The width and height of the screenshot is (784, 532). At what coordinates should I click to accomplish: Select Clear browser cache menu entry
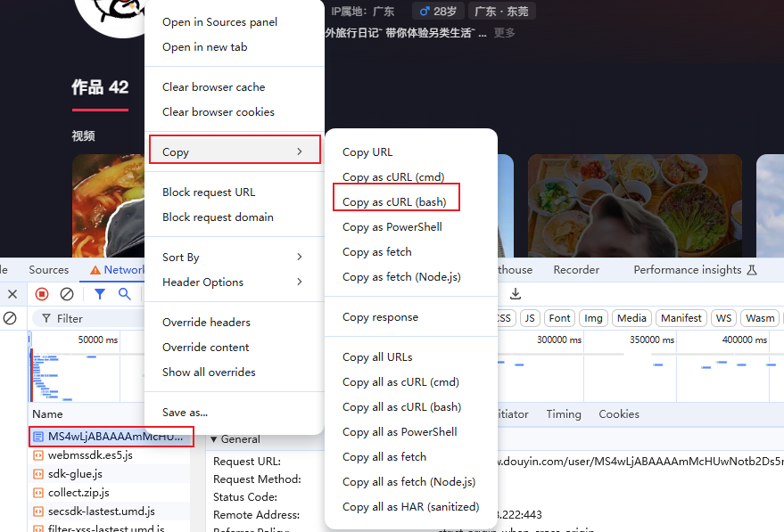pyautogui.click(x=214, y=87)
